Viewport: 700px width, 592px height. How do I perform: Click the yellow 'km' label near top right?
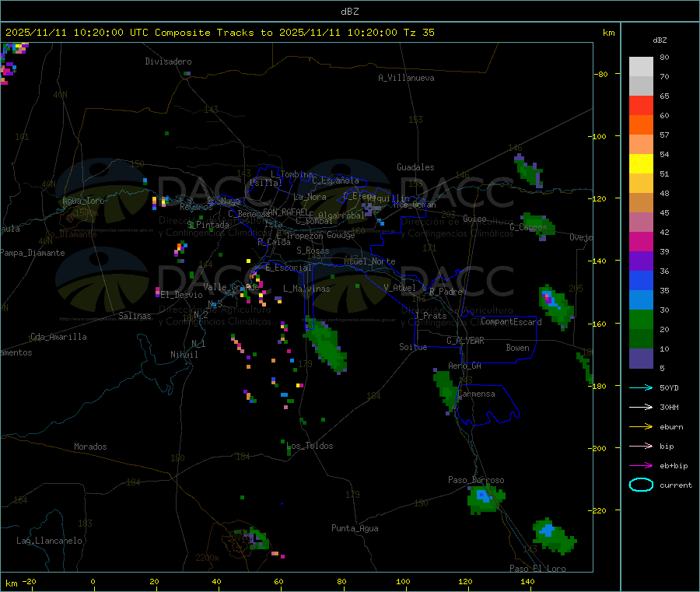tap(608, 33)
